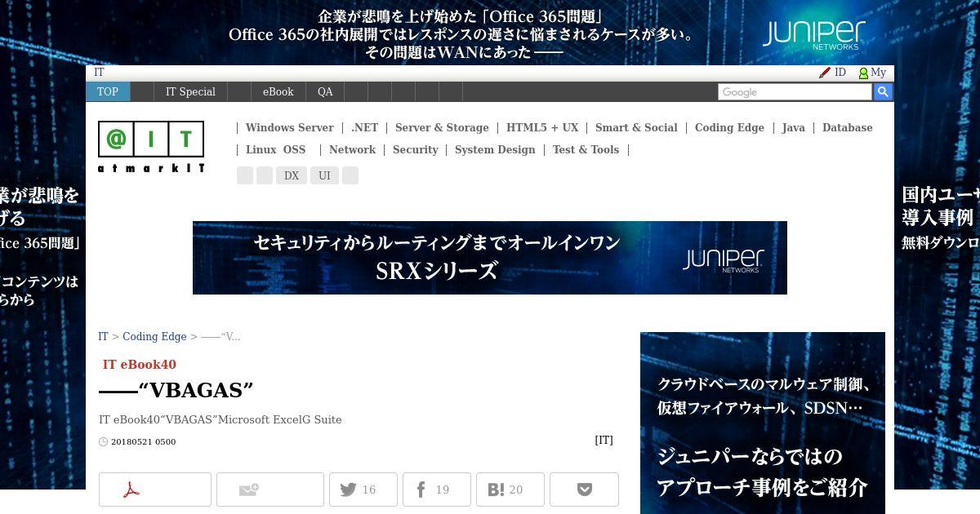The width and height of the screenshot is (980, 514).
Task: Click the [IT] author link
Action: click(604, 440)
